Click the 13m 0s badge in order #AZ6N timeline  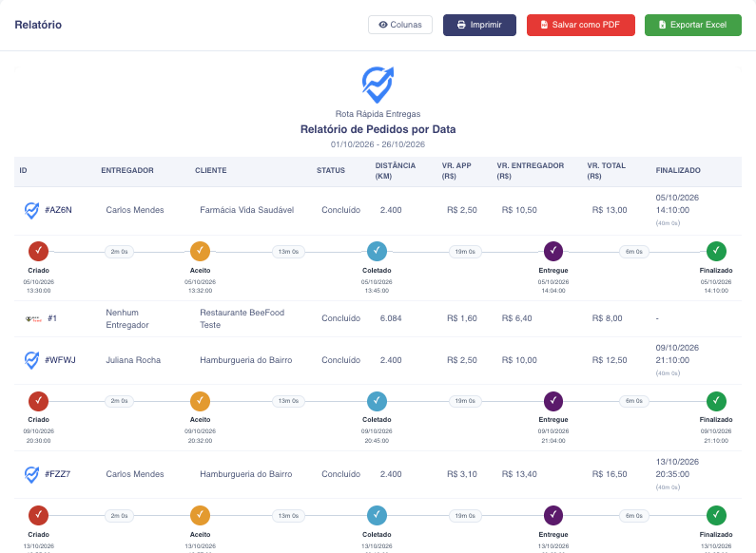click(288, 252)
